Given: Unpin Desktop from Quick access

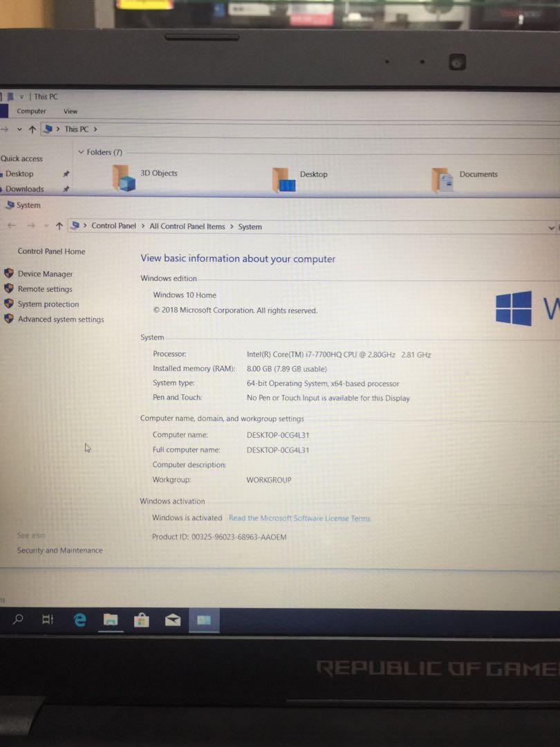Looking at the screenshot, I should 66,174.
